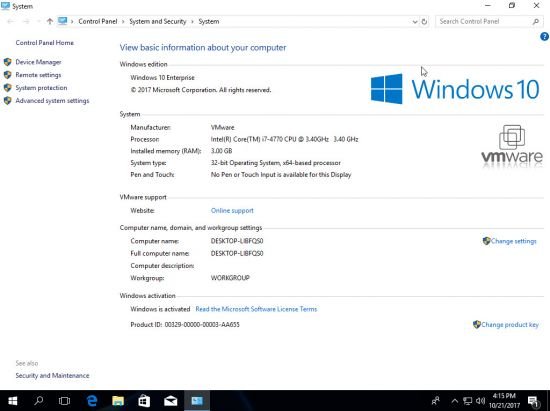Click the Up one level arrow
The height and width of the screenshot is (411, 550).
pos(49,21)
